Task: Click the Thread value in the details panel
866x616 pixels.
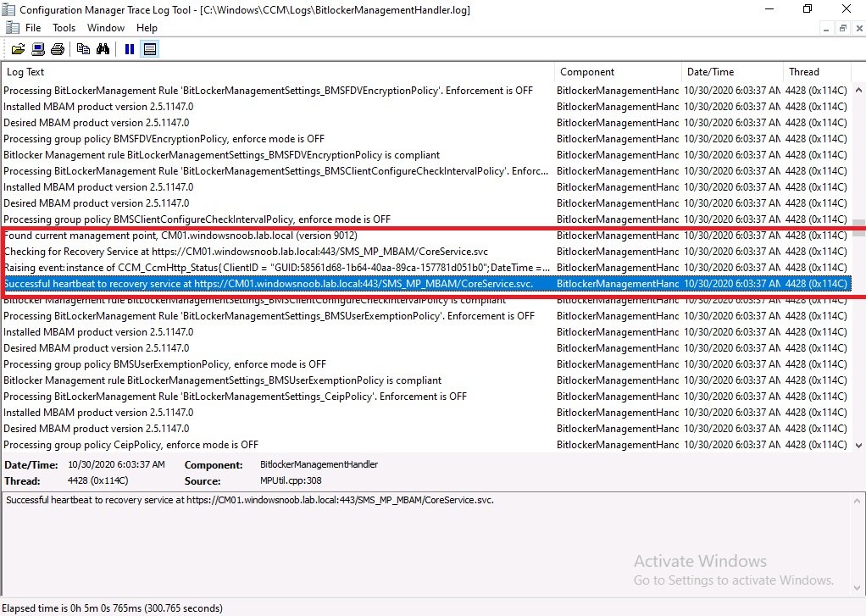Action: 97,480
